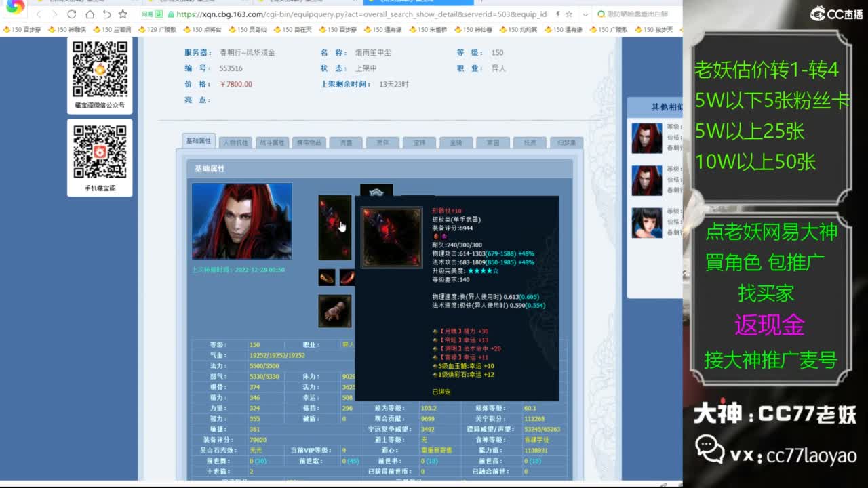Click the remaining listing time 13天23时
This screenshot has width=868, height=488.
(394, 84)
